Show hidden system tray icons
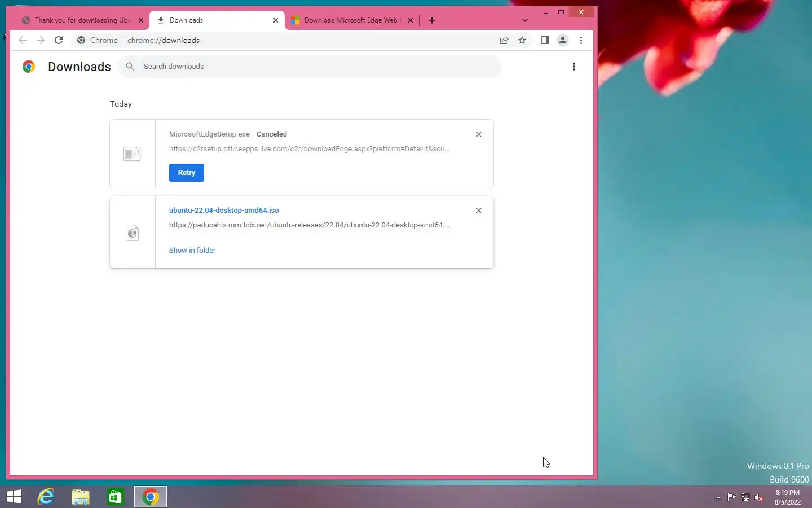The image size is (812, 508). [x=718, y=497]
